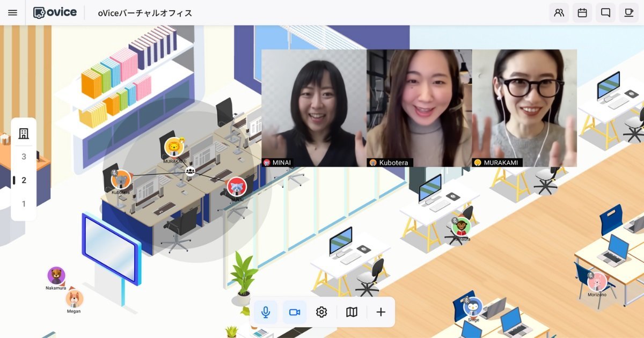Click the meeting group icon between avatars
Image resolution: width=644 pixels, height=338 pixels.
coord(190,172)
